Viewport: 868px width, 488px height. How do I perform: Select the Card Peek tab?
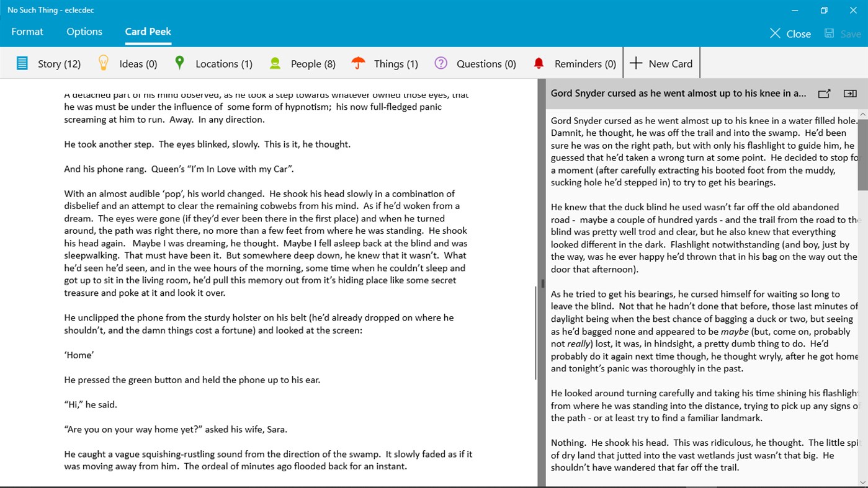pyautogui.click(x=148, y=32)
